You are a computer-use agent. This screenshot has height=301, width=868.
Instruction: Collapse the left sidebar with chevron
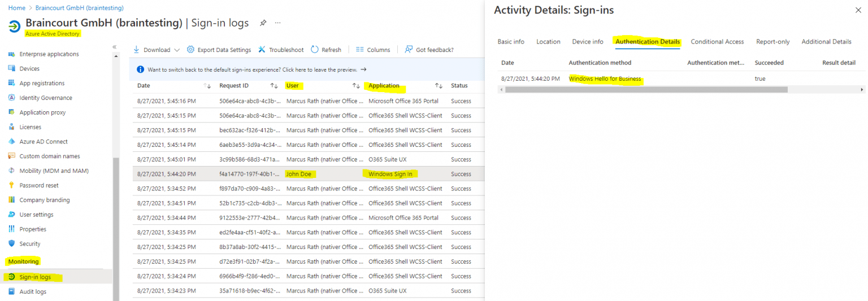tap(114, 47)
